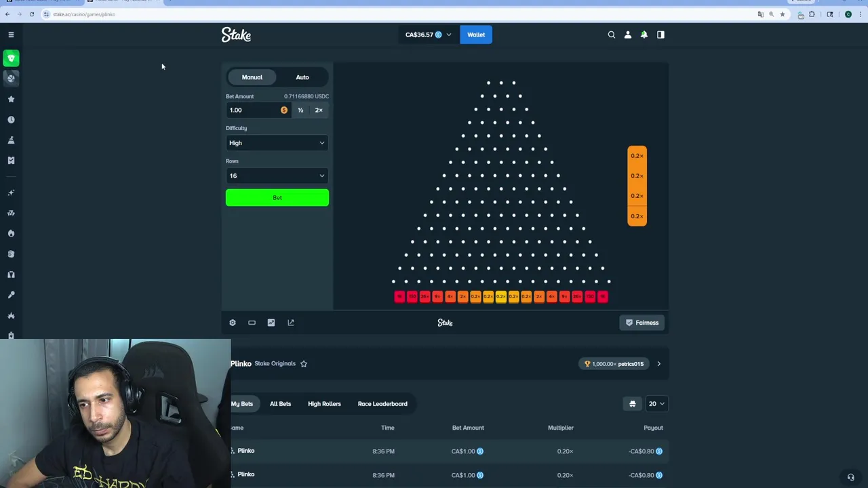
Task: Open Favourites star in left sidebar
Action: click(x=11, y=99)
